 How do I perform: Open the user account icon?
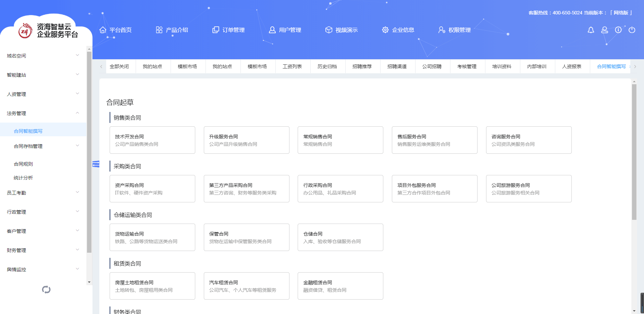click(x=605, y=30)
